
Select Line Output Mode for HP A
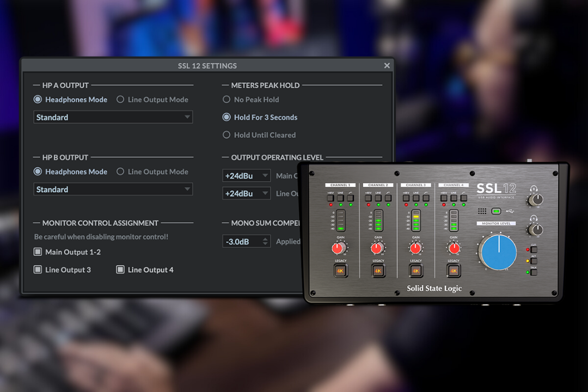pyautogui.click(x=120, y=100)
